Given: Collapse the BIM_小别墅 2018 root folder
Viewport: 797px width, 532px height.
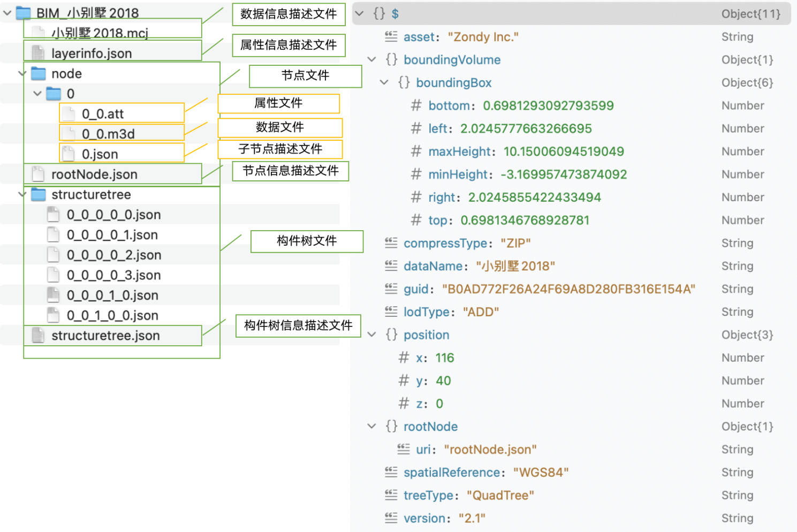Looking at the screenshot, I should (x=7, y=13).
